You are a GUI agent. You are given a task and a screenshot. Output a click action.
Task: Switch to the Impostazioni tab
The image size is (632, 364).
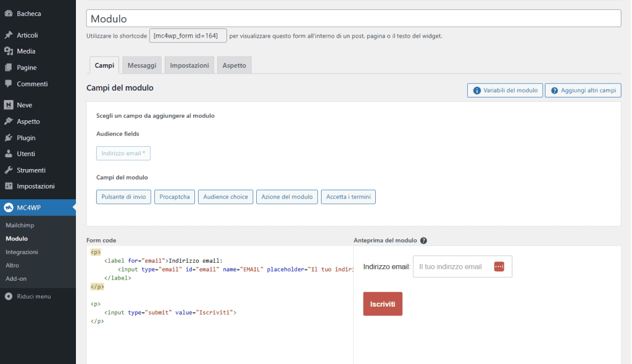click(189, 65)
